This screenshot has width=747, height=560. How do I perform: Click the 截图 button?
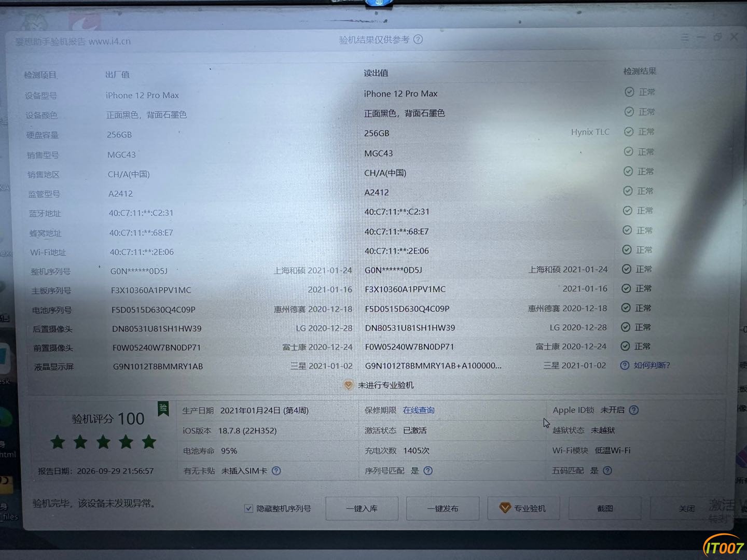coord(605,508)
